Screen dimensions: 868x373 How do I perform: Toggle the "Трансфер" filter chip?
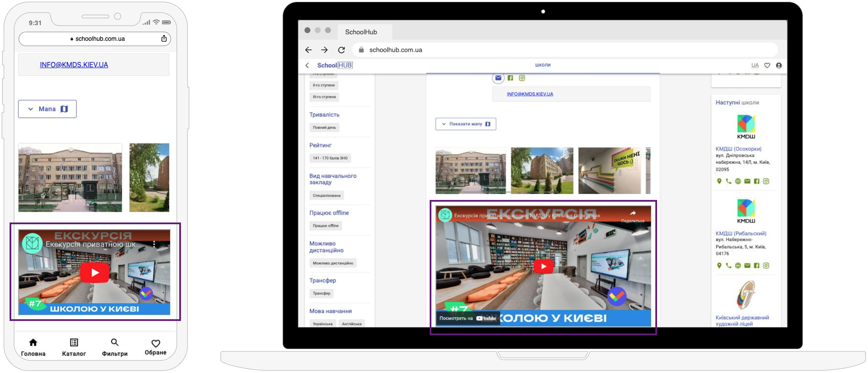pyautogui.click(x=322, y=294)
